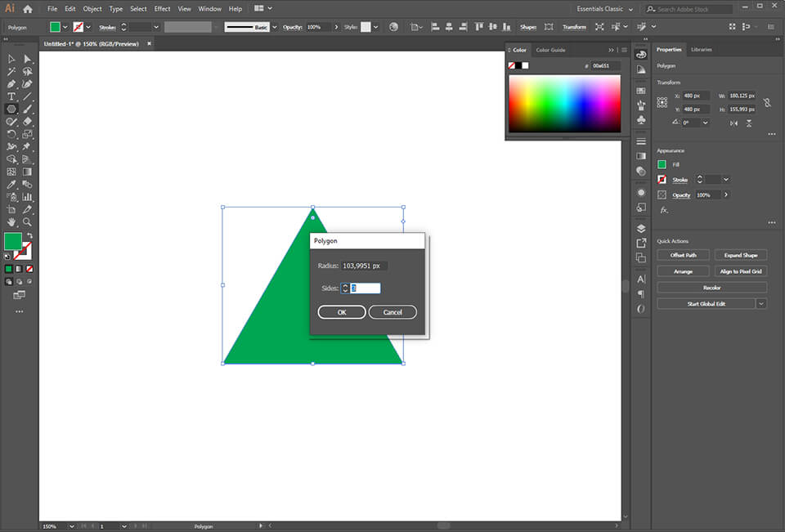The image size is (785, 532).
Task: Switch to the Libraries tab
Action: coord(702,50)
